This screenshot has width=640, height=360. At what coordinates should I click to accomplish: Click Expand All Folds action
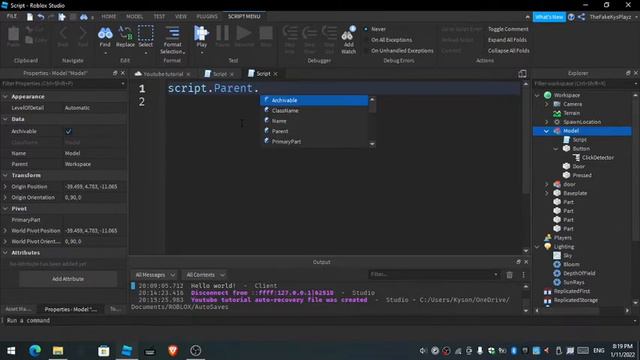click(x=507, y=40)
